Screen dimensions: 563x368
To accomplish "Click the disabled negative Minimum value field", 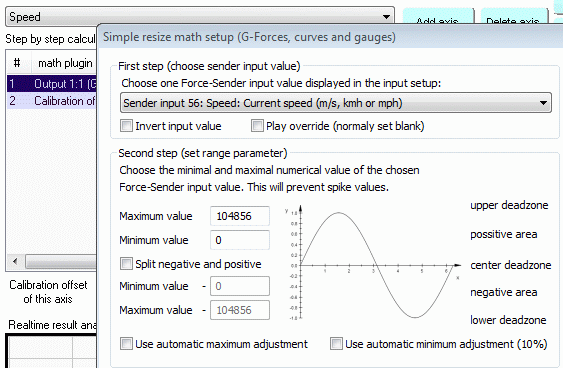I will pos(240,286).
